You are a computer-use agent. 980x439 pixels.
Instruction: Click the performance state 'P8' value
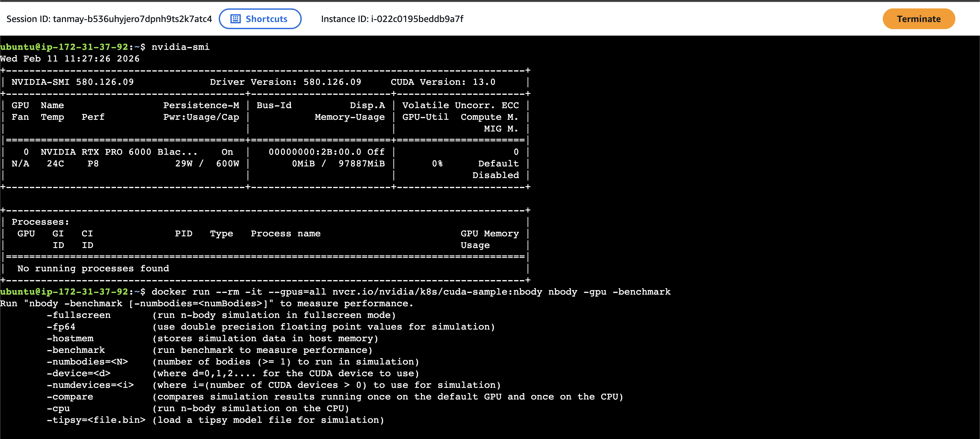(x=93, y=164)
